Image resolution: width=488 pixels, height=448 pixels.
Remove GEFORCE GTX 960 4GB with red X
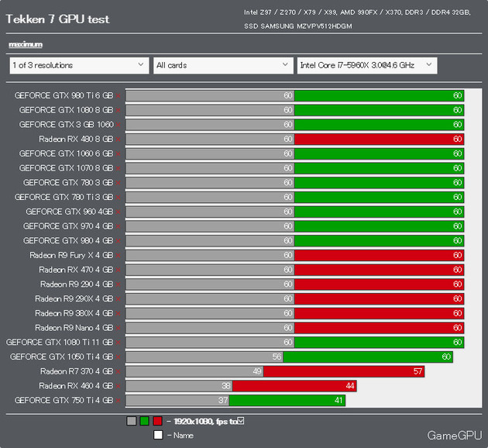click(119, 212)
